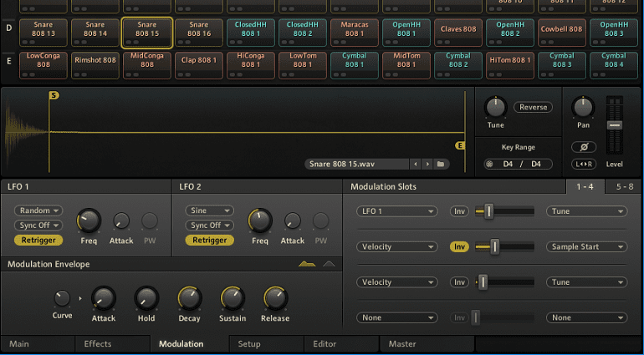Open the LFO 1 modulation source dropdown
Screen dimensions: 644x355
pyautogui.click(x=396, y=211)
